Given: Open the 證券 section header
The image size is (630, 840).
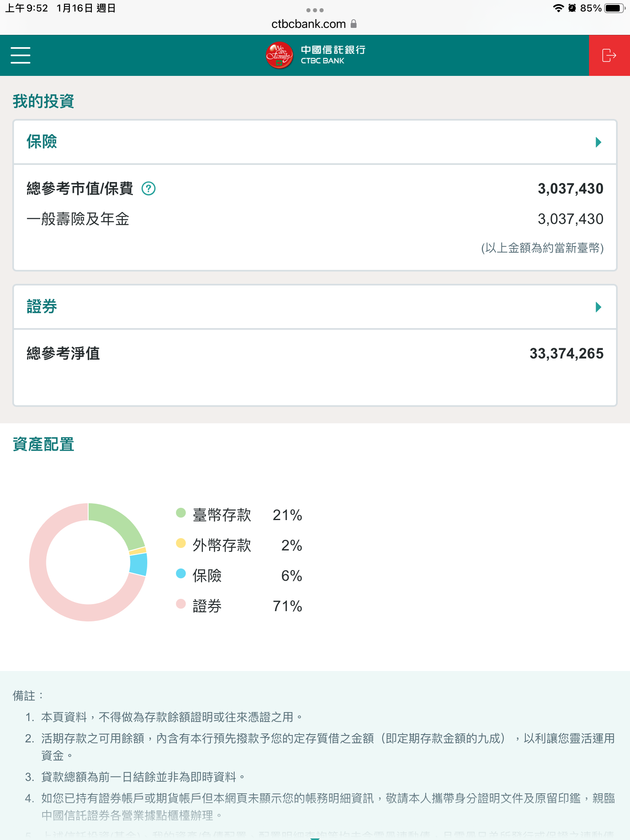Looking at the screenshot, I should pyautogui.click(x=42, y=307).
